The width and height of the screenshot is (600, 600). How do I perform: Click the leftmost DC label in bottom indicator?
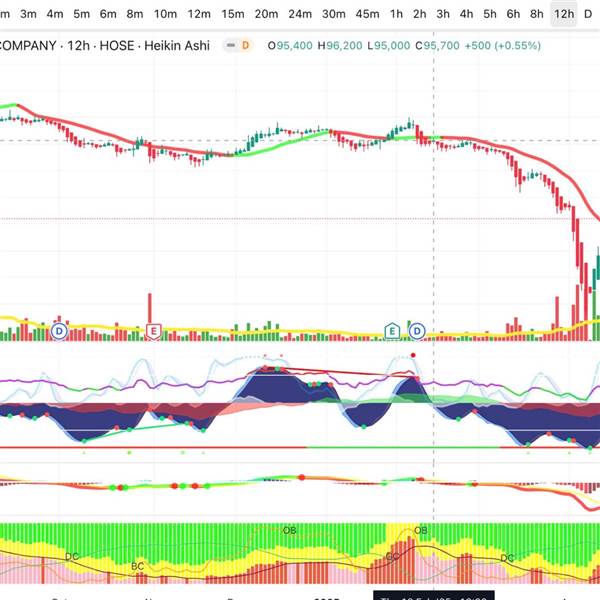[72, 556]
